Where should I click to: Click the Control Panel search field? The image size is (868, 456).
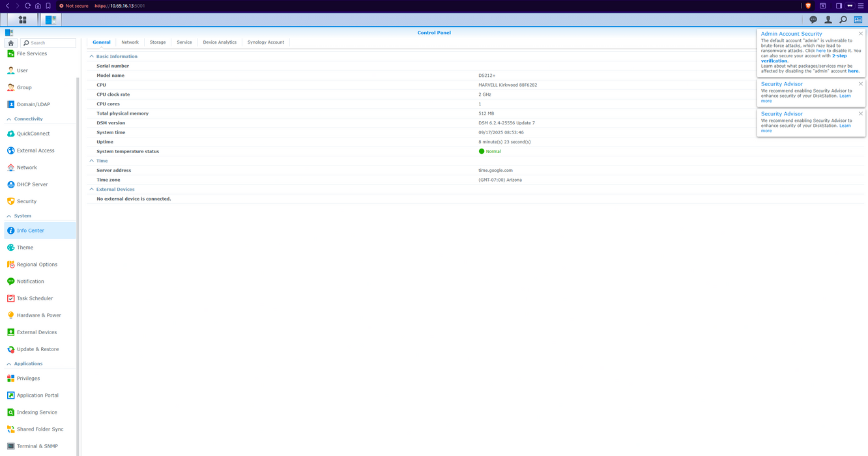tap(48, 43)
